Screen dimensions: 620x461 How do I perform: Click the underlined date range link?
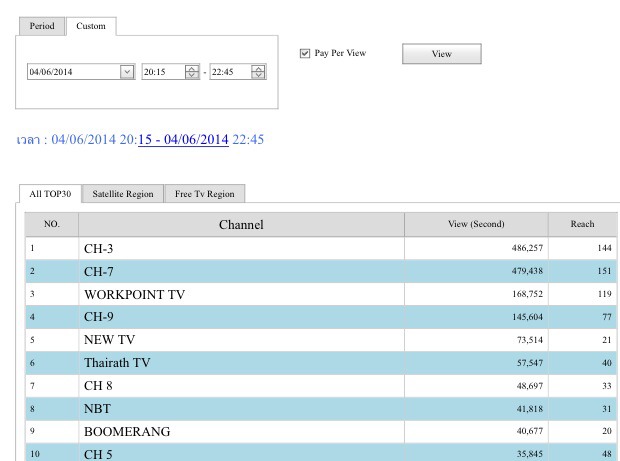(183, 140)
